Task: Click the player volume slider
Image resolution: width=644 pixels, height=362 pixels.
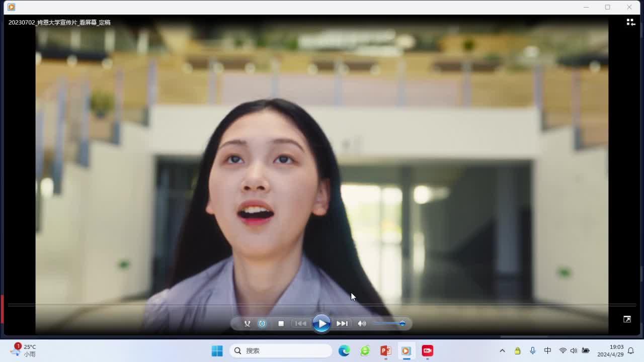Action: click(x=389, y=324)
